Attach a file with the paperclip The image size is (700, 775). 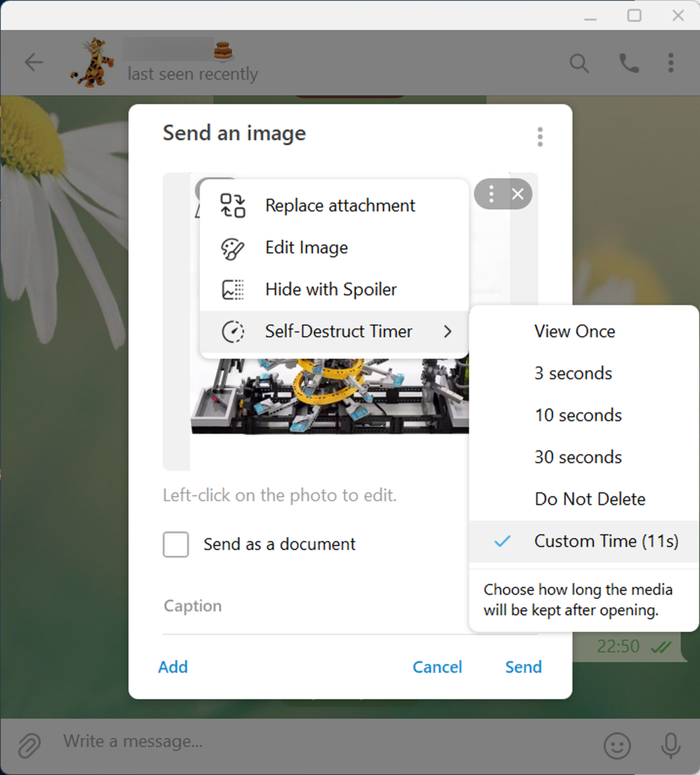coord(29,745)
